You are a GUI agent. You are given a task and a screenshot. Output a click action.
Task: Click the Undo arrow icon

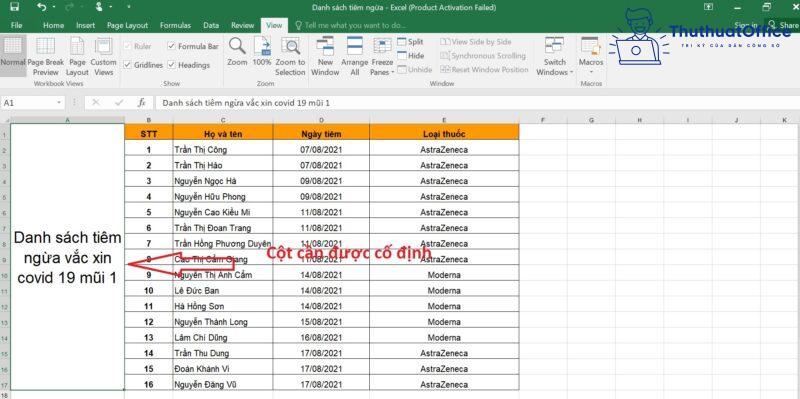tap(42, 7)
